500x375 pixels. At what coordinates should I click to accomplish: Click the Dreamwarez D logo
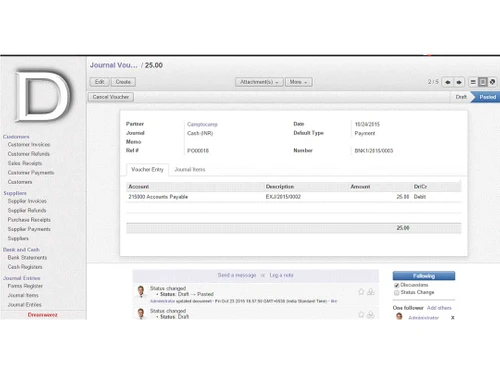click(43, 95)
